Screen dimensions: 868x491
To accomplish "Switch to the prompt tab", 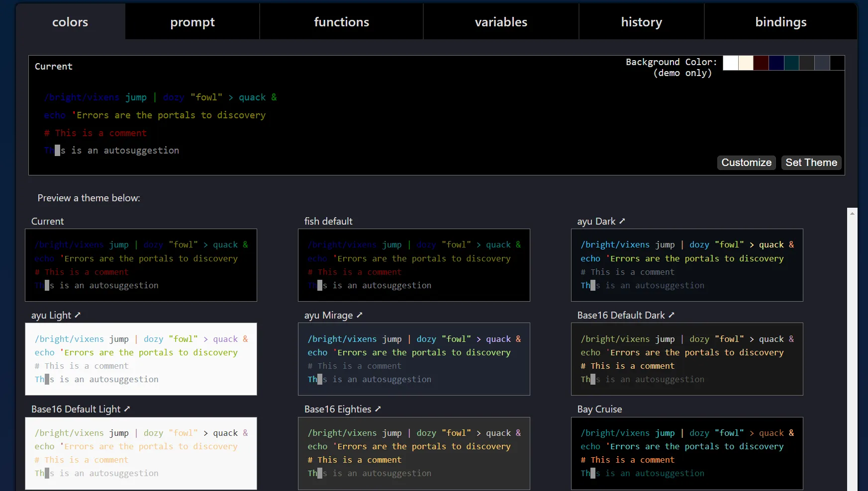I will coord(192,21).
